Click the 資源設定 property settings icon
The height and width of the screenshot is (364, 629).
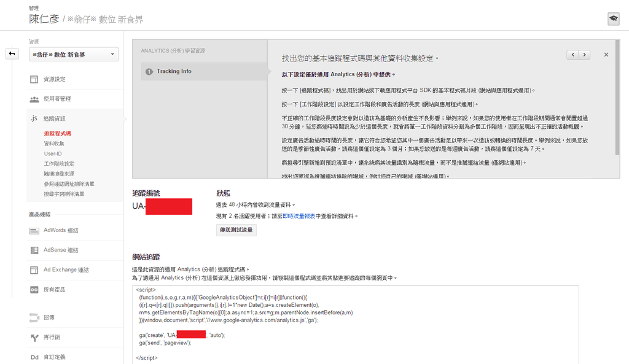[x=34, y=79]
